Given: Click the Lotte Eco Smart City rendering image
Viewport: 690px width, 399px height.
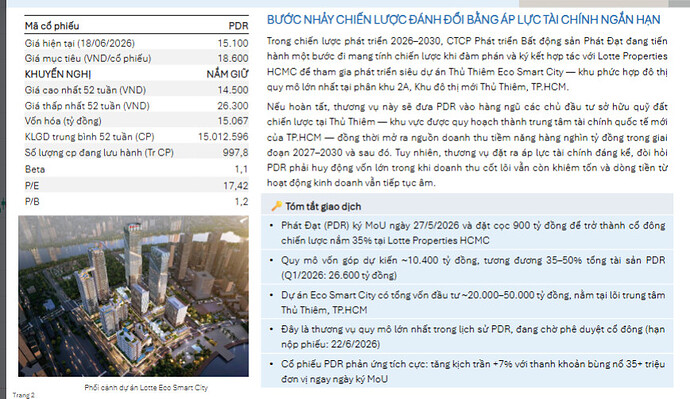Looking at the screenshot, I should pyautogui.click(x=133, y=296).
